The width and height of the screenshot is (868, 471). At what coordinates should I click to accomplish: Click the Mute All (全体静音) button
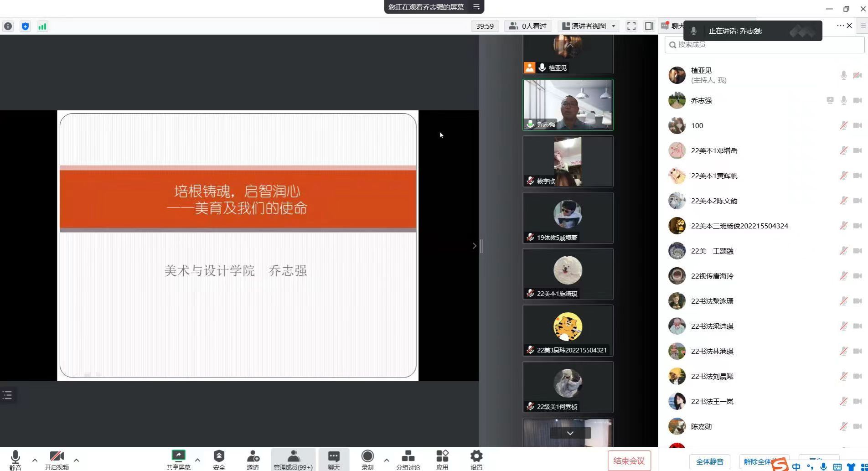(x=709, y=461)
